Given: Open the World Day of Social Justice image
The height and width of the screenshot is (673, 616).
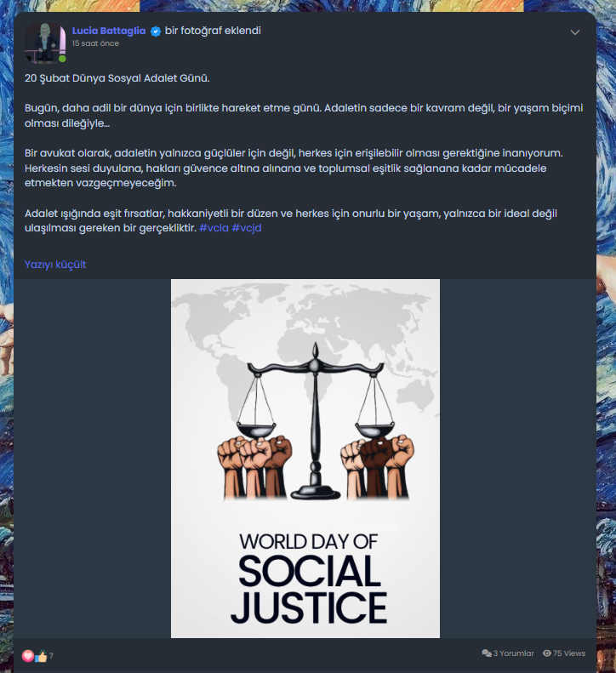Looking at the screenshot, I should coord(305,459).
